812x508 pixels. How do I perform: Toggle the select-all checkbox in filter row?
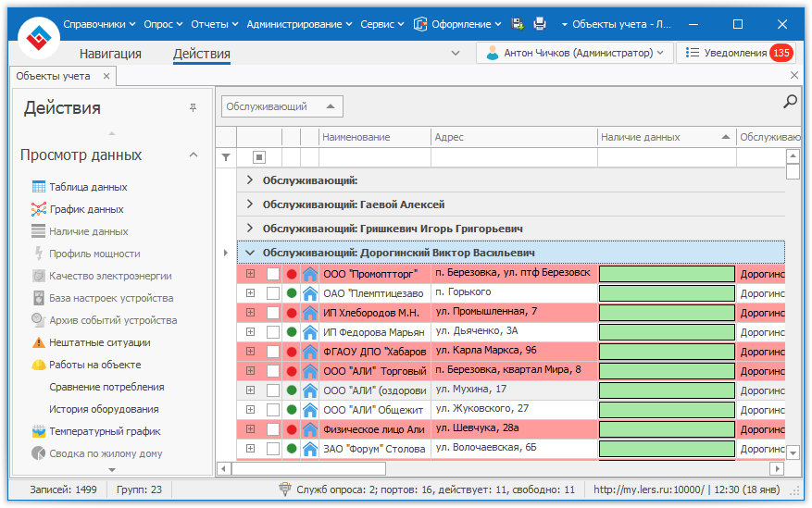(x=259, y=157)
